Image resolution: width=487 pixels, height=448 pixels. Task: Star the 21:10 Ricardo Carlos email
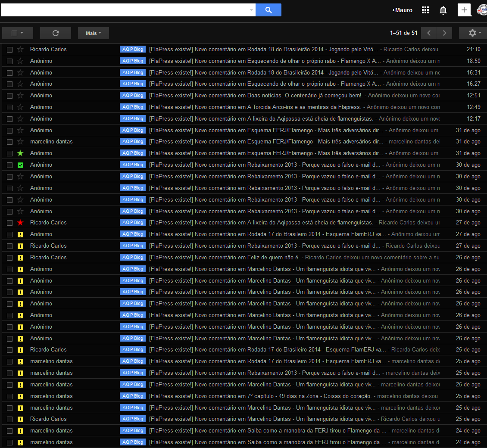pos(20,50)
